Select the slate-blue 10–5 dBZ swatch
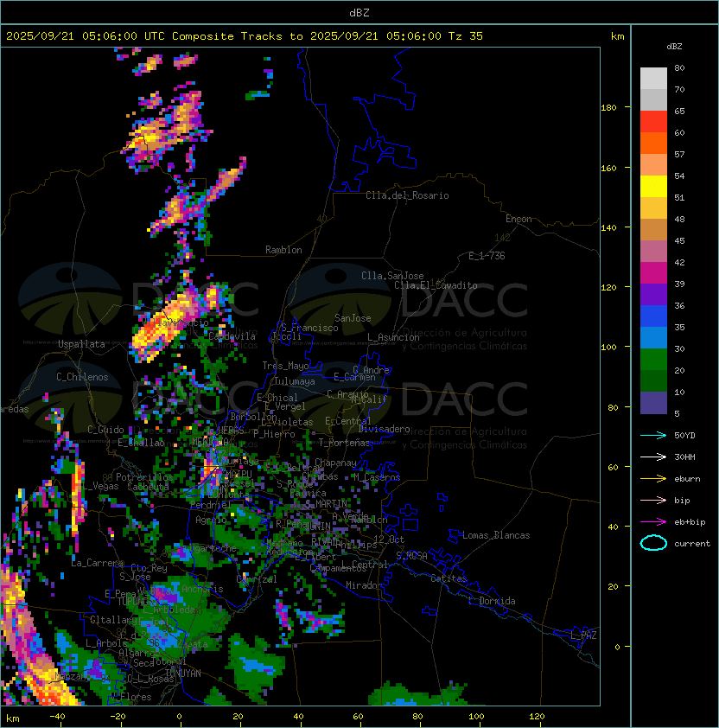The width and height of the screenshot is (719, 728). point(653,403)
